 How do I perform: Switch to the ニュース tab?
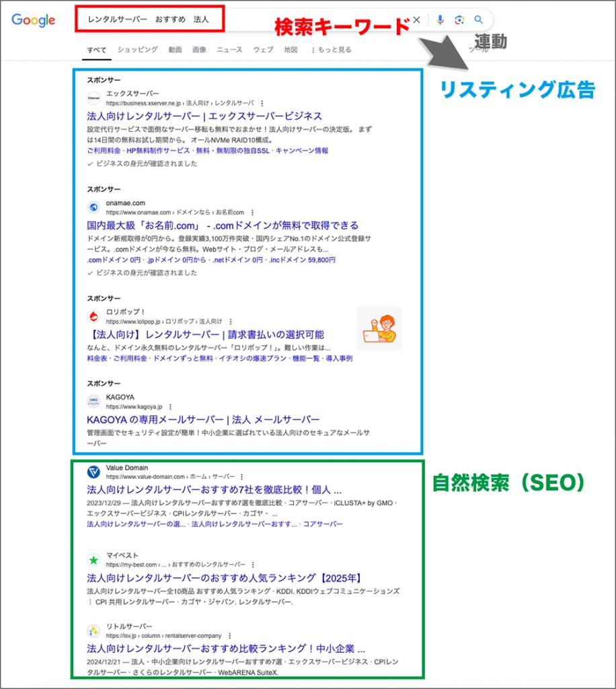229,49
